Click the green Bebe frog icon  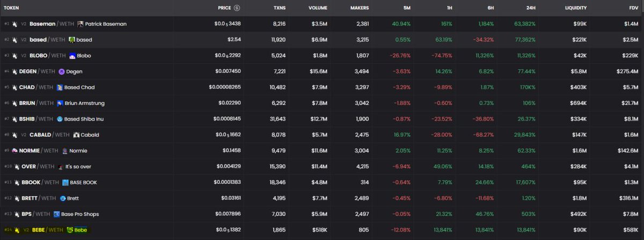69,230
